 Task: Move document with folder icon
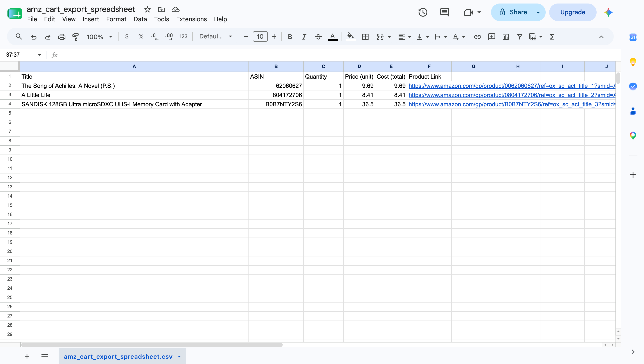(x=162, y=9)
